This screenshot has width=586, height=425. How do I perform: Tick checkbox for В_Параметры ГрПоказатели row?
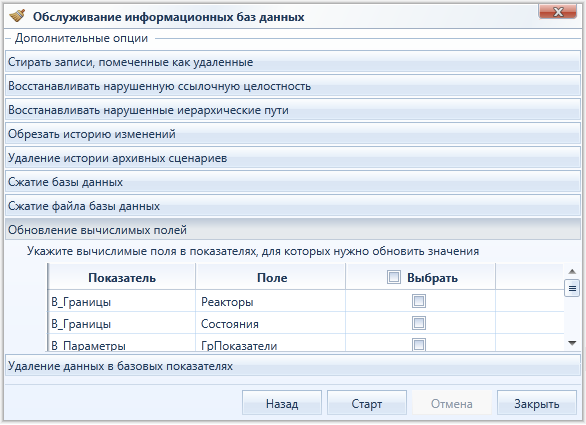[x=419, y=344]
